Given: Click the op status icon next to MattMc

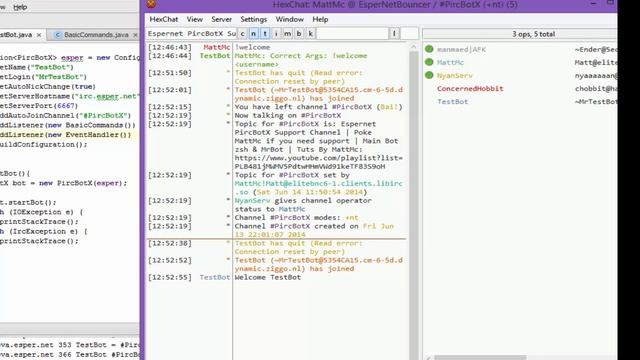Looking at the screenshot, I should (429, 62).
